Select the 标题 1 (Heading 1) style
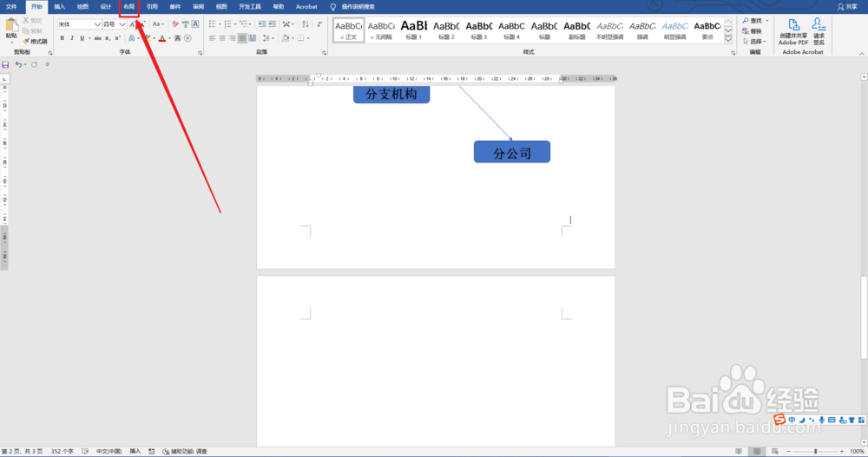The height and width of the screenshot is (457, 868). click(x=414, y=30)
